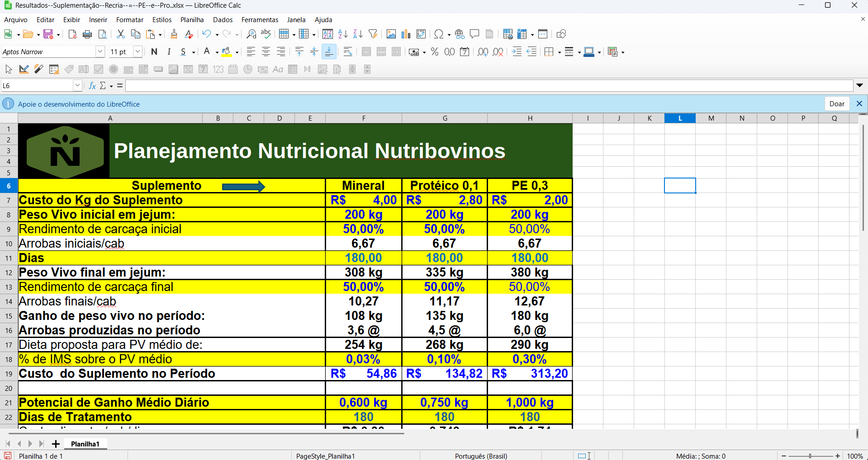The image size is (868, 460).
Task: Click the Clone formatting paintbrush icon
Action: coord(174,34)
